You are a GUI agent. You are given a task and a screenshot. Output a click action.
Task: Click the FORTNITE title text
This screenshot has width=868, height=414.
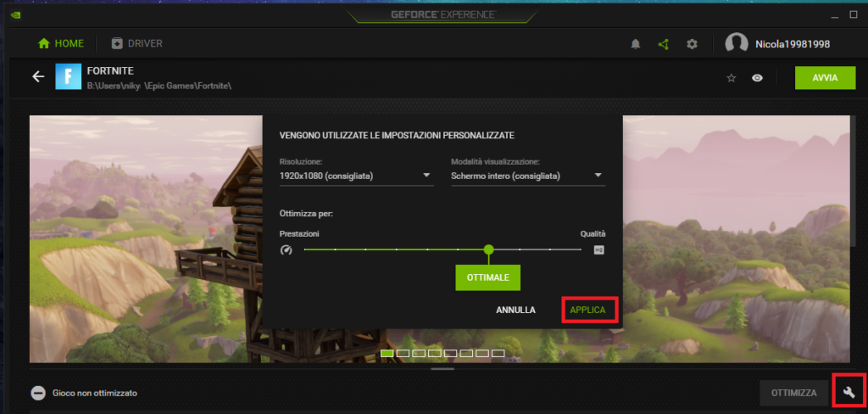[110, 71]
